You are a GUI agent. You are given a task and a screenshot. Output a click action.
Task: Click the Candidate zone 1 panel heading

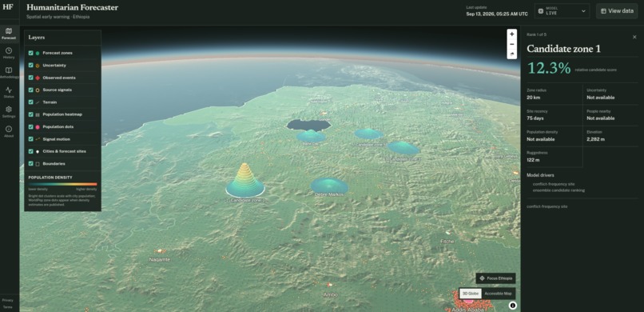(x=563, y=49)
